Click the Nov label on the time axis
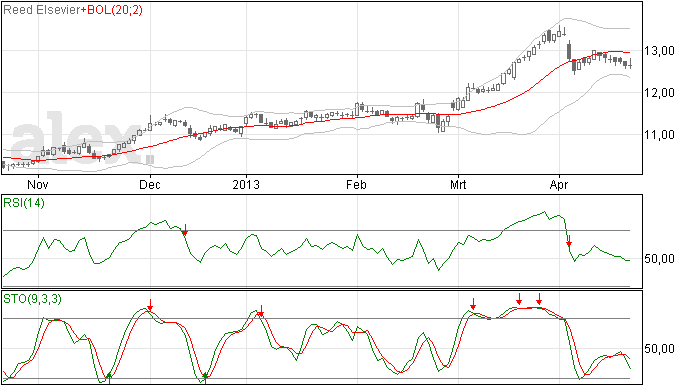Image resolution: width=690 pixels, height=387 pixels. [38, 184]
